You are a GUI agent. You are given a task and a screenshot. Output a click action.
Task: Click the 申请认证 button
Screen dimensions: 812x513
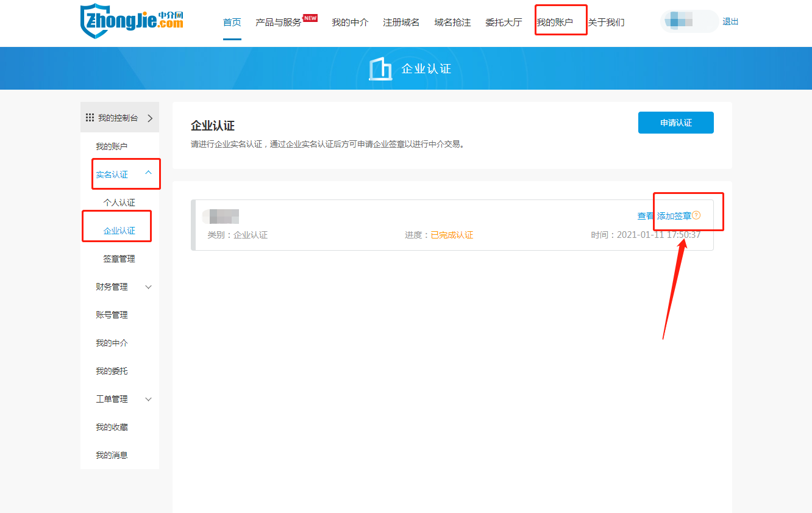click(x=675, y=123)
